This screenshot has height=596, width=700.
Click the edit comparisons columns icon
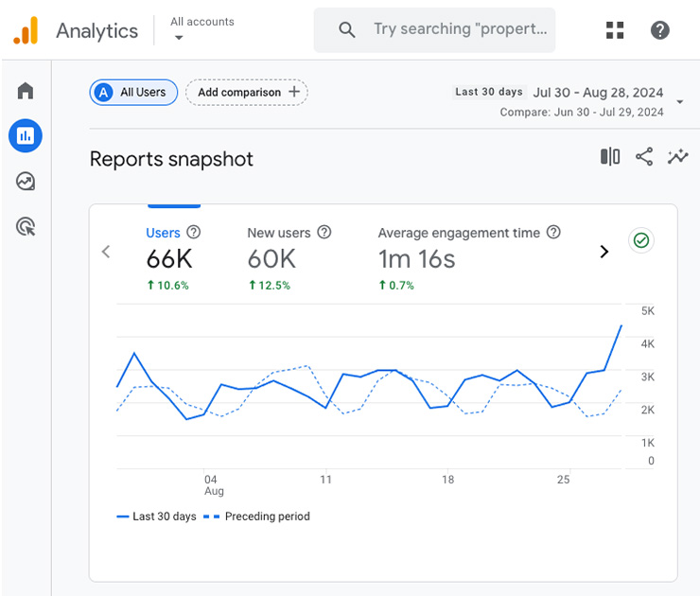610,157
